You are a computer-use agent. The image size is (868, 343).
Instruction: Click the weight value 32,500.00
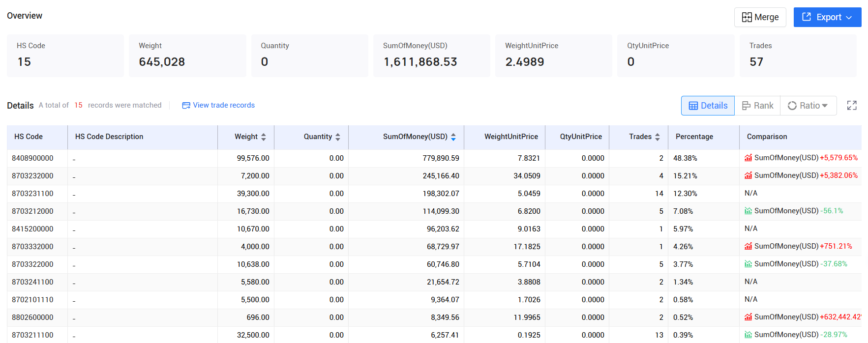coord(253,335)
